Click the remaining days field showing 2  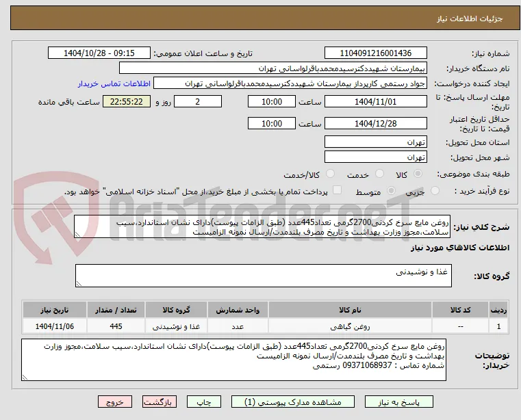(x=198, y=101)
